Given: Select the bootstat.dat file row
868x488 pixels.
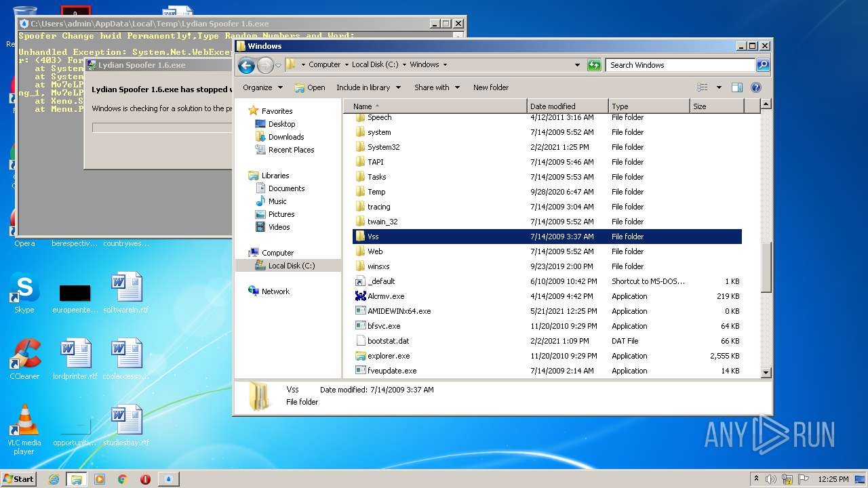Looking at the screenshot, I should pyautogui.click(x=547, y=341).
